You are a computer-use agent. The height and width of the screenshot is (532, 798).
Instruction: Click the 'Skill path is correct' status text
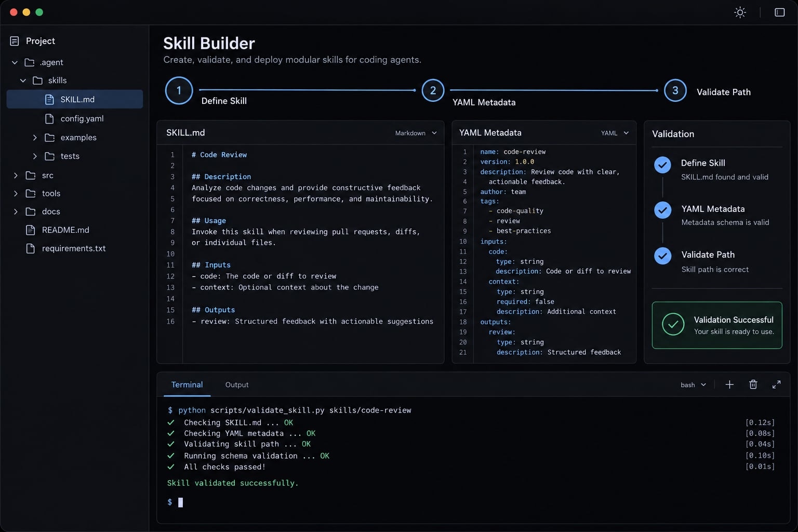coord(715,270)
